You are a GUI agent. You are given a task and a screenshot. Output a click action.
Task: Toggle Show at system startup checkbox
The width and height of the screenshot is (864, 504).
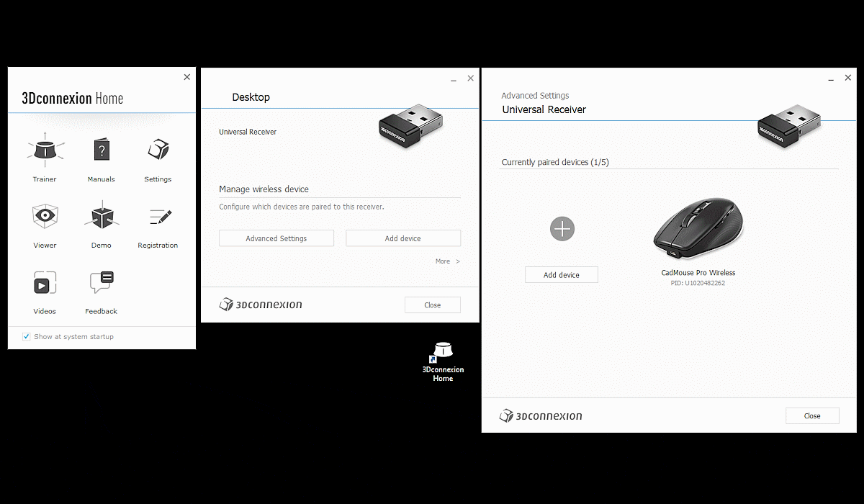[27, 336]
